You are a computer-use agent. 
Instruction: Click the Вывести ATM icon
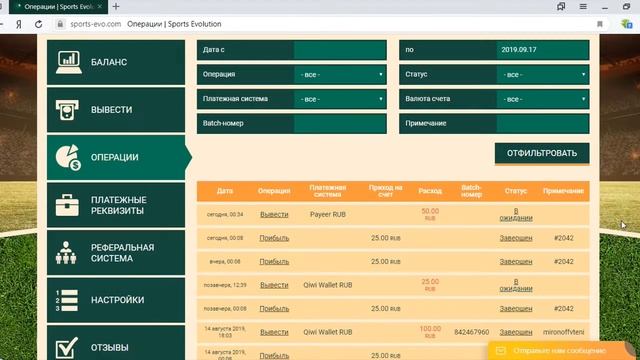point(67,109)
